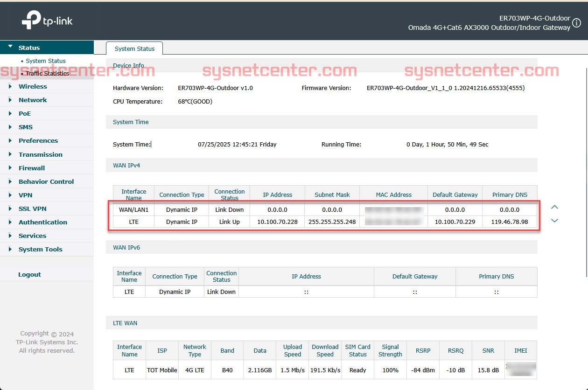
Task: Click hardware version 'ER703WP-4G-Outdoor v1.0'
Action: pyautogui.click(x=216, y=88)
